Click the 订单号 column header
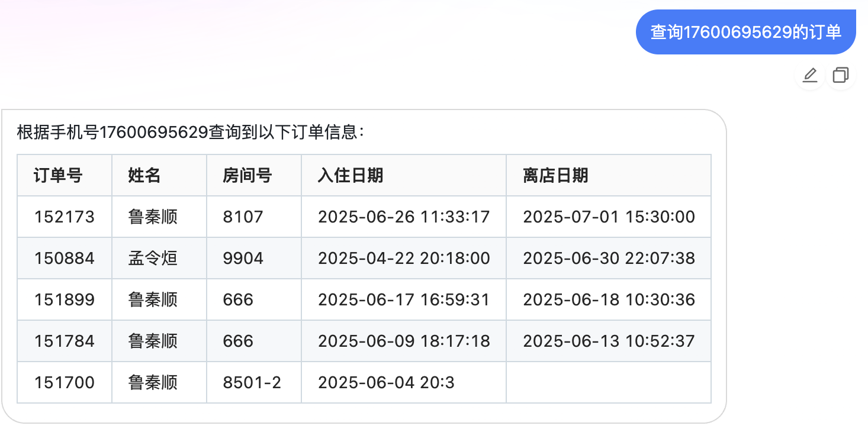The width and height of the screenshot is (868, 432). point(65,175)
